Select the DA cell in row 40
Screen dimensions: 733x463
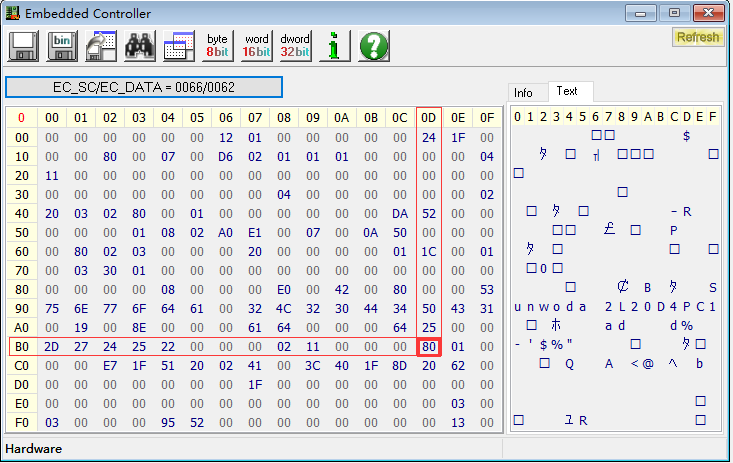400,213
